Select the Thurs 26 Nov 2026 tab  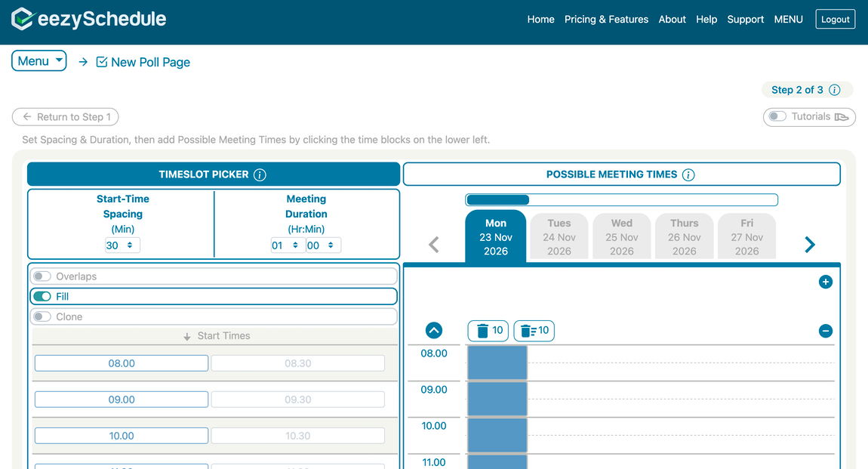tap(685, 237)
